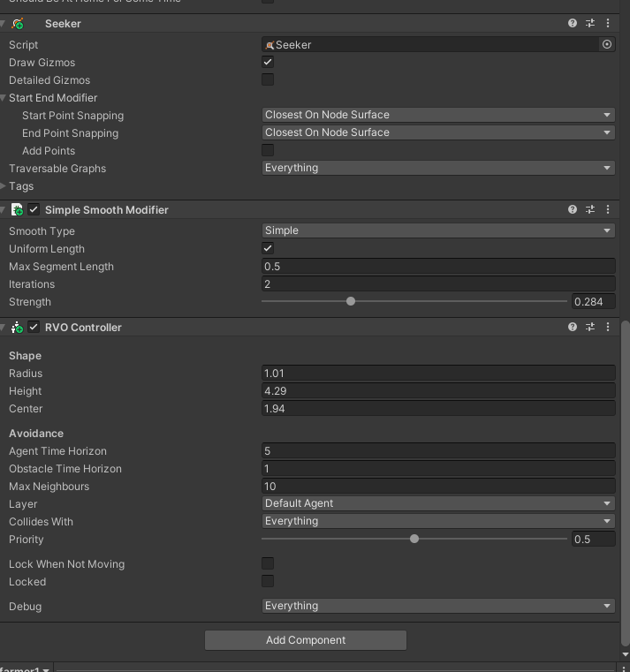The width and height of the screenshot is (630, 672).
Task: Open Simple Smooth Modifier presets icon
Action: pyautogui.click(x=590, y=210)
